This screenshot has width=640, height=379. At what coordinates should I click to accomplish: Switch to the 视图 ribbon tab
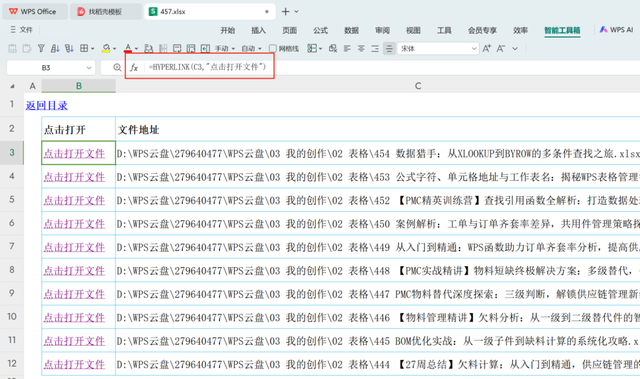(413, 30)
